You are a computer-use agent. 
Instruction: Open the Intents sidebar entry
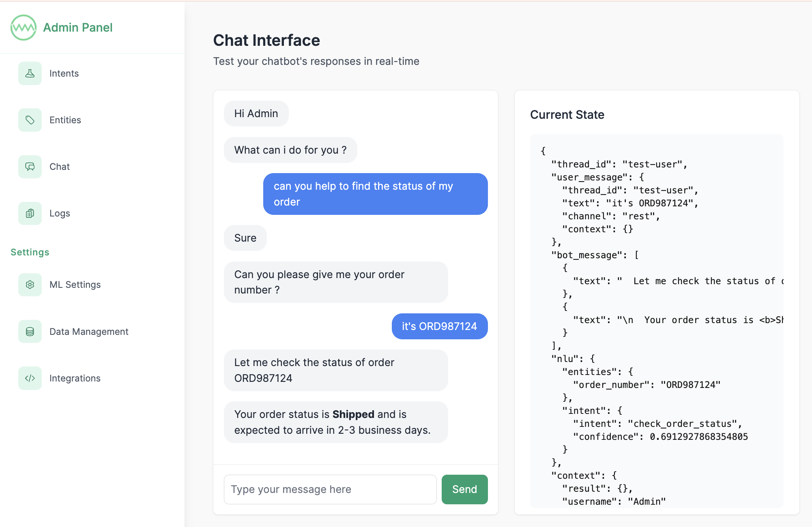click(64, 73)
